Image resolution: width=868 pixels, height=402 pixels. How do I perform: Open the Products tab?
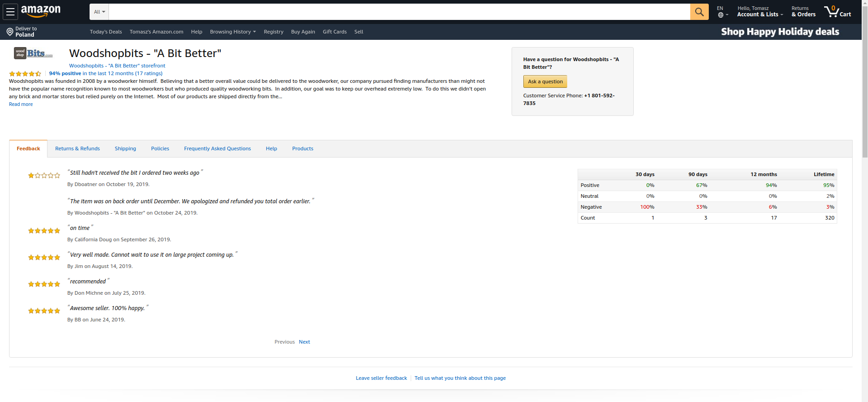(x=303, y=148)
